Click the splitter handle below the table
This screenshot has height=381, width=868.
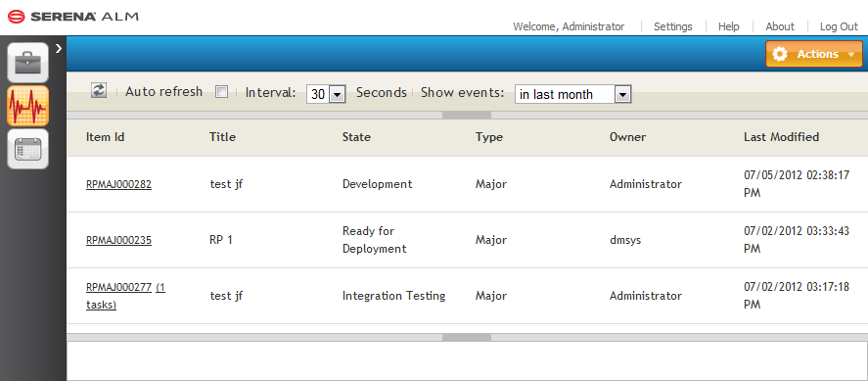[467, 337]
